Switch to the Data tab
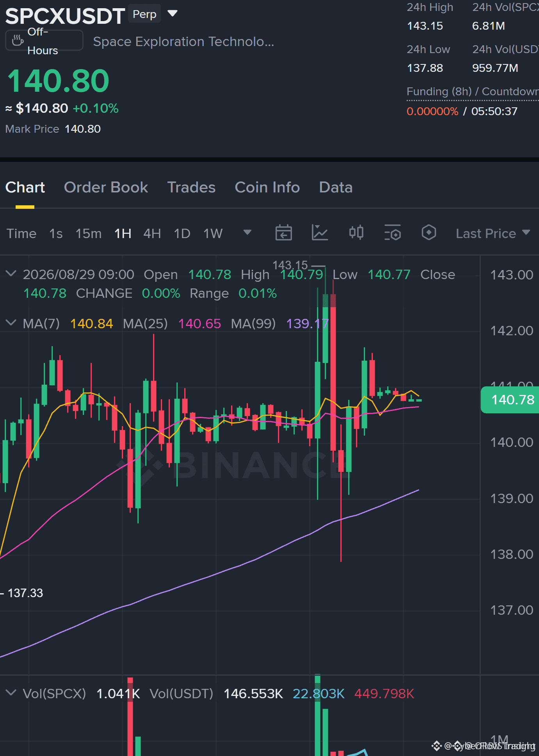Image resolution: width=539 pixels, height=756 pixels. [336, 187]
